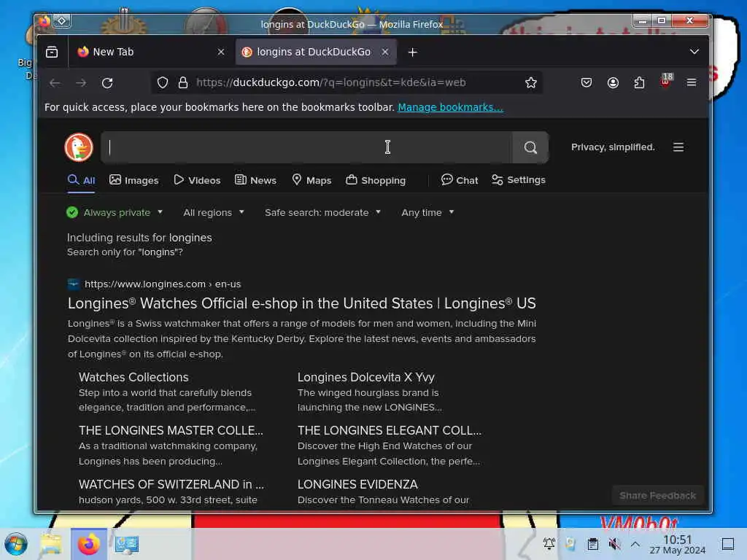Submit search with magnifier button
This screenshot has width=747, height=560.
pyautogui.click(x=530, y=147)
